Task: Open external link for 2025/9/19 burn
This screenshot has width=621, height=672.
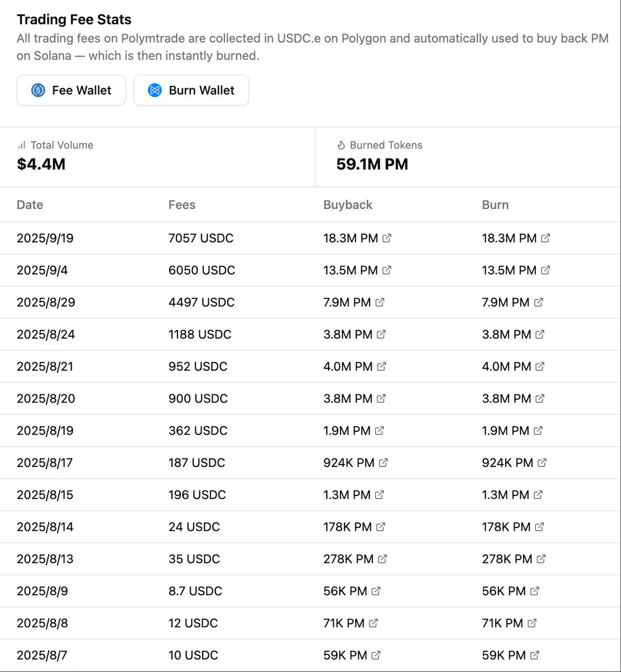Action: point(545,238)
